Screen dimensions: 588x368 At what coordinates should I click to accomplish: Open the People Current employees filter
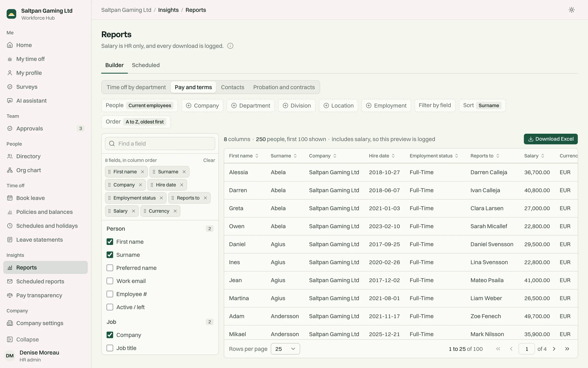pyautogui.click(x=139, y=105)
